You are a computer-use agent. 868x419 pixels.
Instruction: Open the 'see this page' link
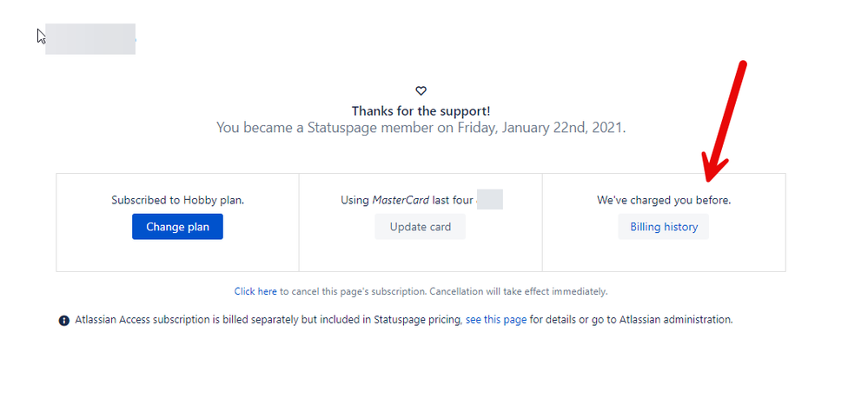496,319
